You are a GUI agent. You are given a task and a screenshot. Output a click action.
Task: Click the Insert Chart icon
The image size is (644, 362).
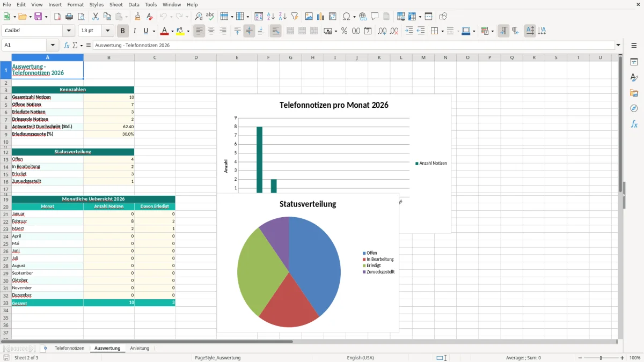(x=321, y=17)
